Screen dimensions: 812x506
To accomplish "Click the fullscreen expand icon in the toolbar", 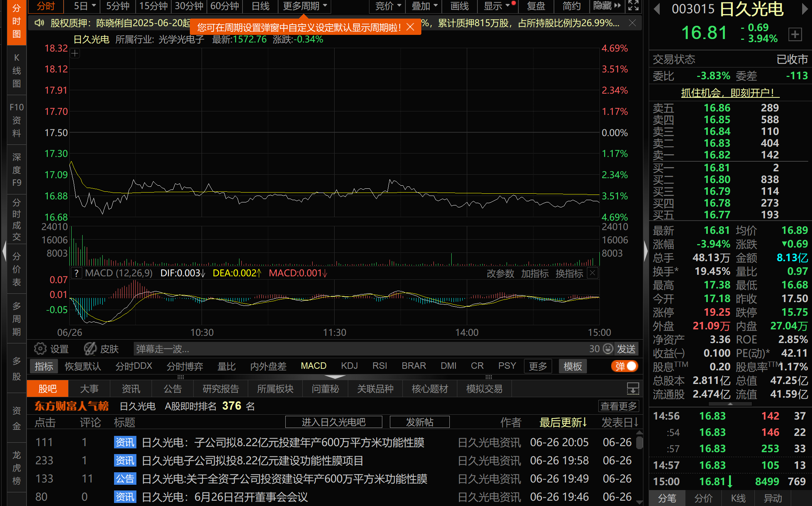I will point(633,6).
